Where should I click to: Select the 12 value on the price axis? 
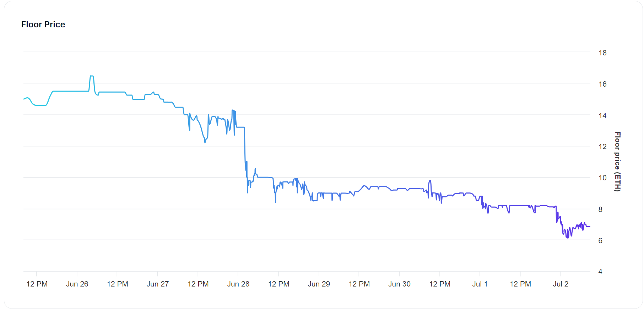click(x=602, y=147)
